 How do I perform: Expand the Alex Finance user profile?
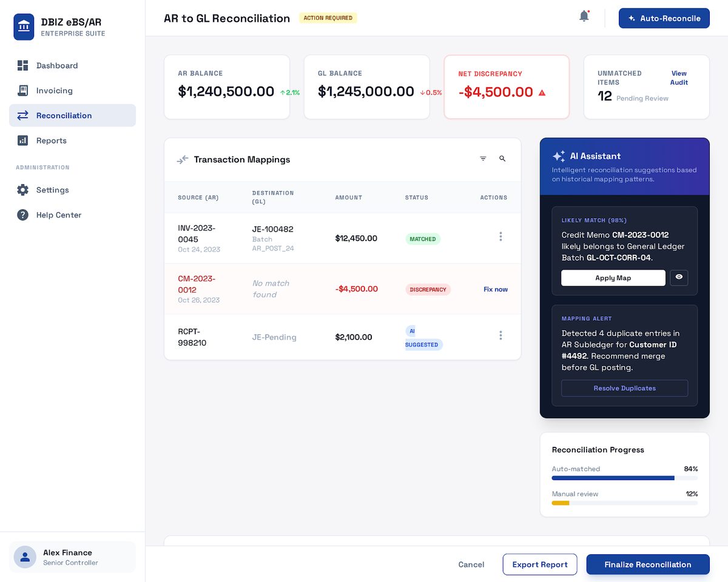pos(72,557)
